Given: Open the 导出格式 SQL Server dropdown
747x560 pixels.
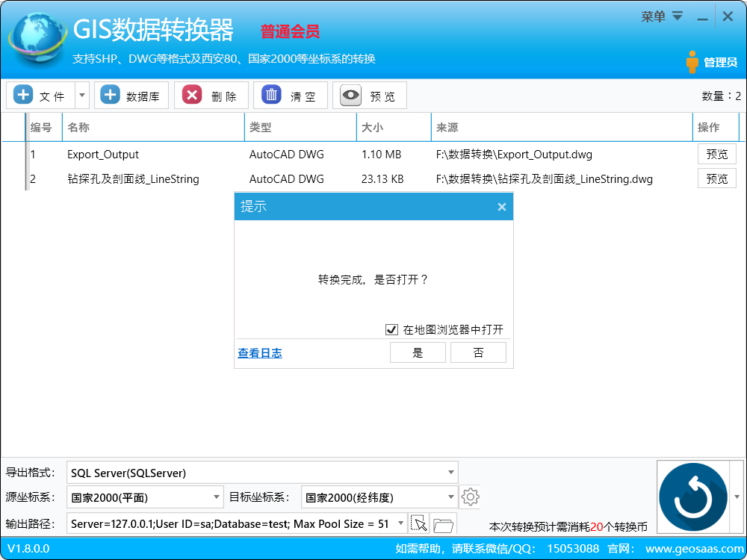Looking at the screenshot, I should pyautogui.click(x=262, y=473).
